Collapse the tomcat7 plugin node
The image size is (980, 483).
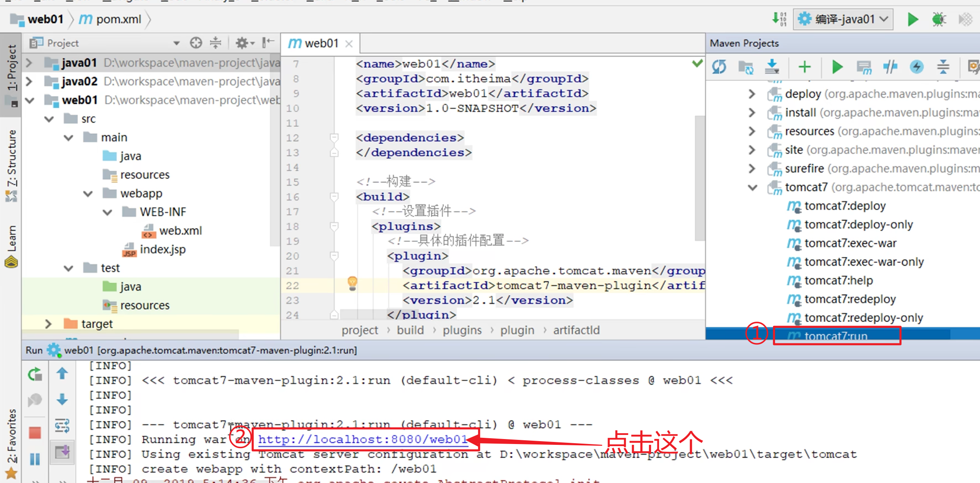coord(752,187)
